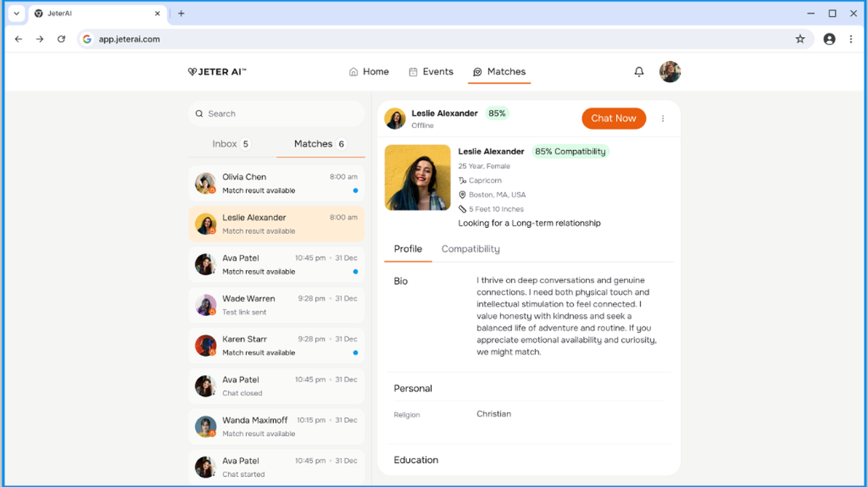Open user profile avatar in header
Screen dimensions: 868x487
tap(670, 72)
